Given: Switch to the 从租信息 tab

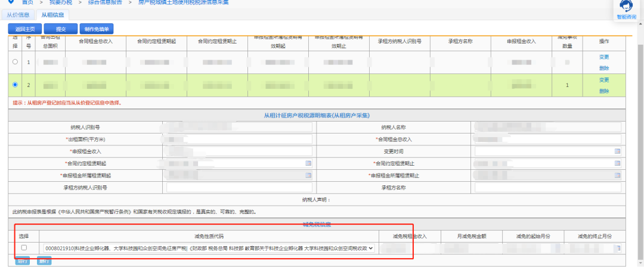Looking at the screenshot, I should tap(52, 15).
